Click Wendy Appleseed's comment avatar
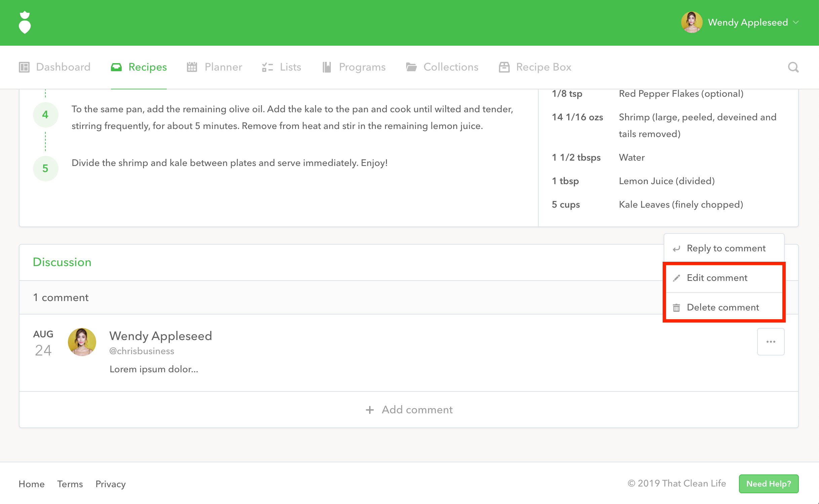The image size is (819, 504). click(82, 342)
